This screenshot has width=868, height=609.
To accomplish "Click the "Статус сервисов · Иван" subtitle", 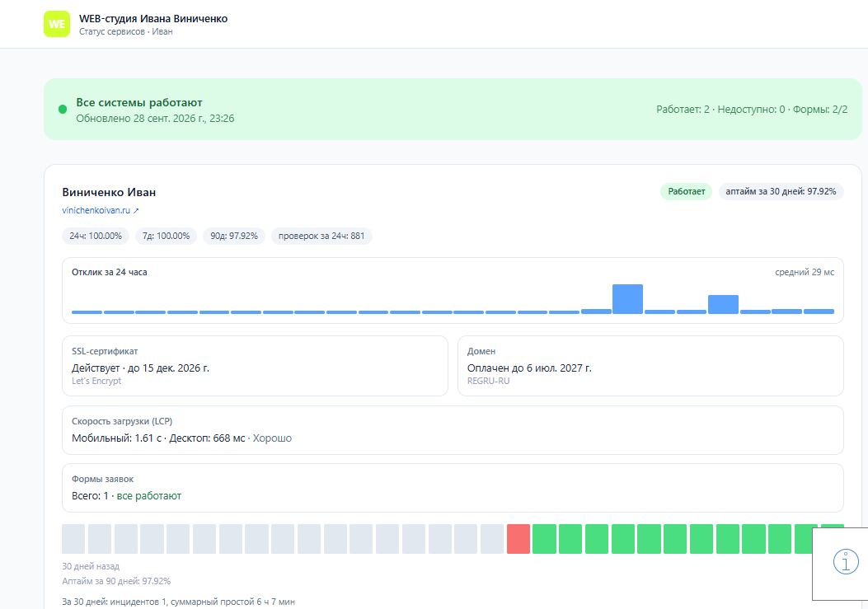I will coord(125,31).
